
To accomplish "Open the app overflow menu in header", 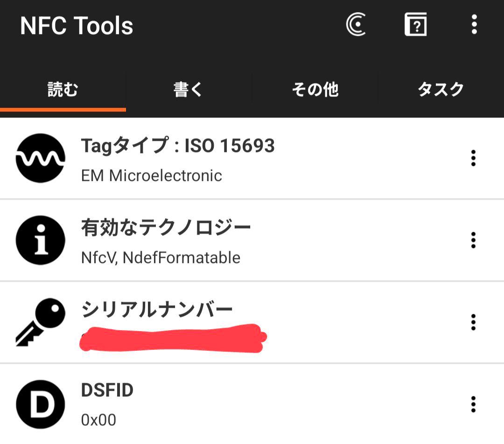I will (474, 25).
